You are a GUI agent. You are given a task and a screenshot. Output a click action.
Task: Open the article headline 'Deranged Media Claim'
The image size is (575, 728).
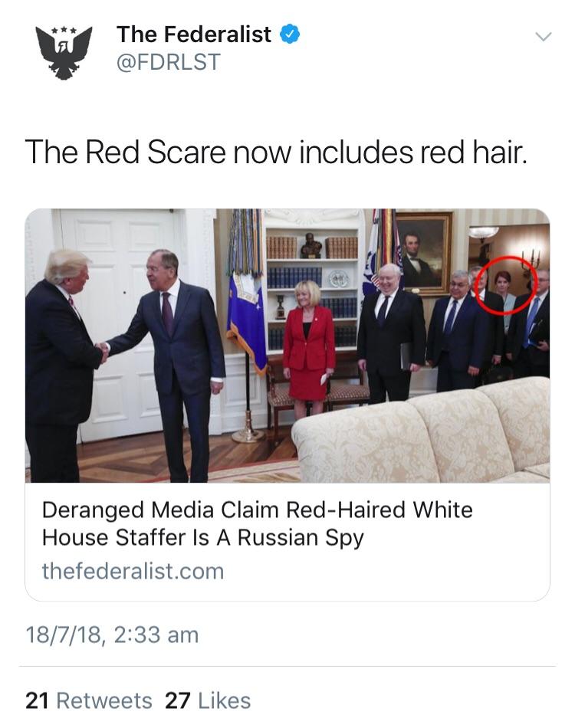click(258, 523)
